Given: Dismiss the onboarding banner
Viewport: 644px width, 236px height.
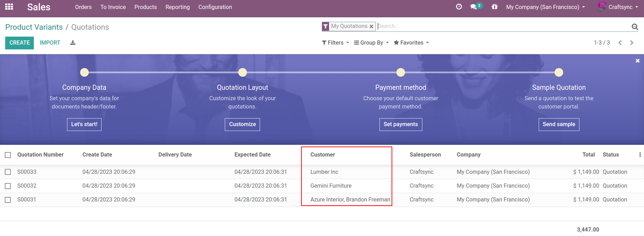Looking at the screenshot, I should pos(637,61).
